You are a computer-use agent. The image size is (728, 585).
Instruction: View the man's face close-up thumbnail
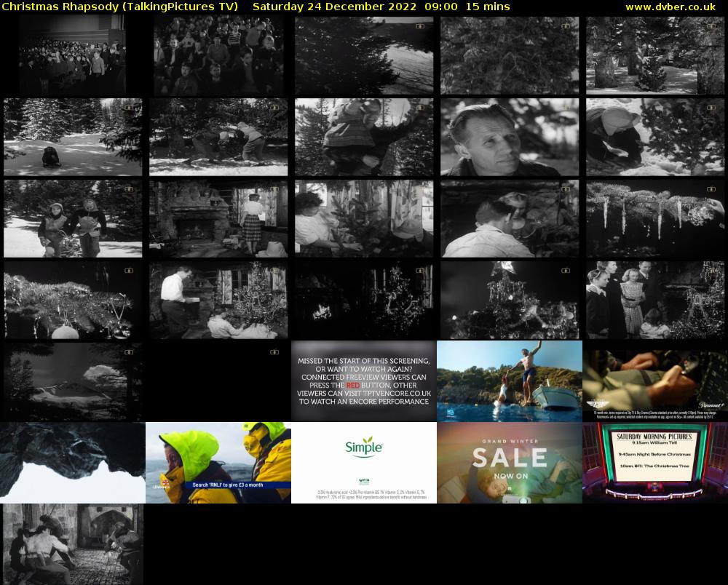point(510,137)
